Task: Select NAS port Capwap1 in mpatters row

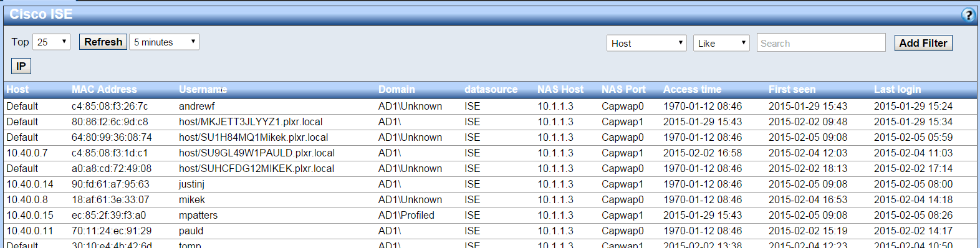Action: click(x=622, y=215)
